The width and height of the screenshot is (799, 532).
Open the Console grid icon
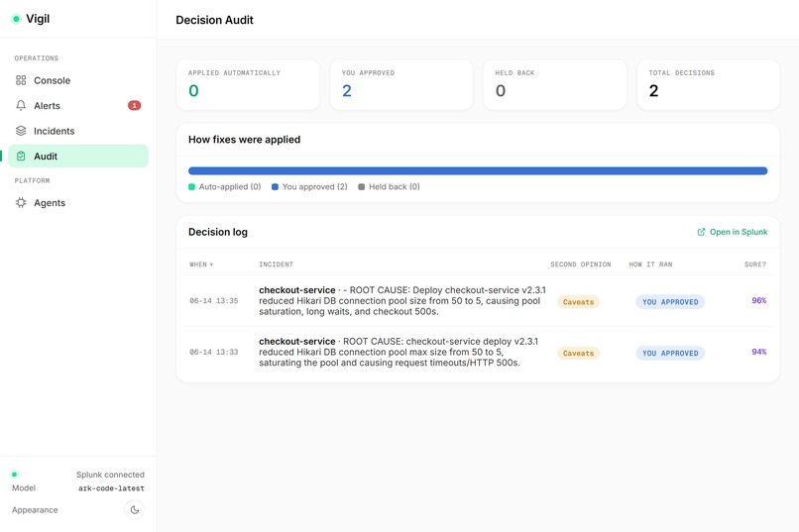[21, 80]
